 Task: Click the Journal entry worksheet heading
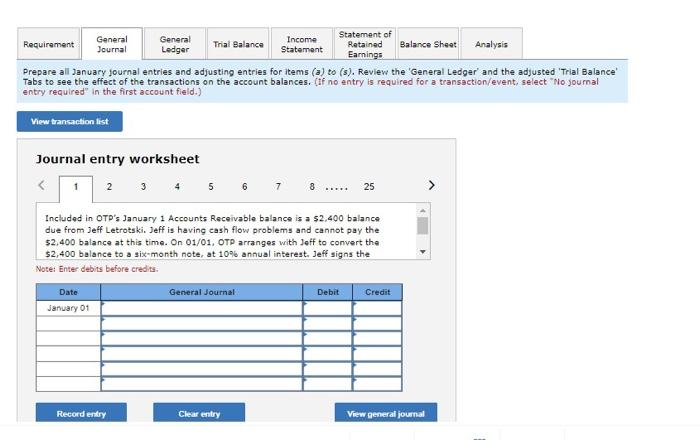tap(117, 159)
